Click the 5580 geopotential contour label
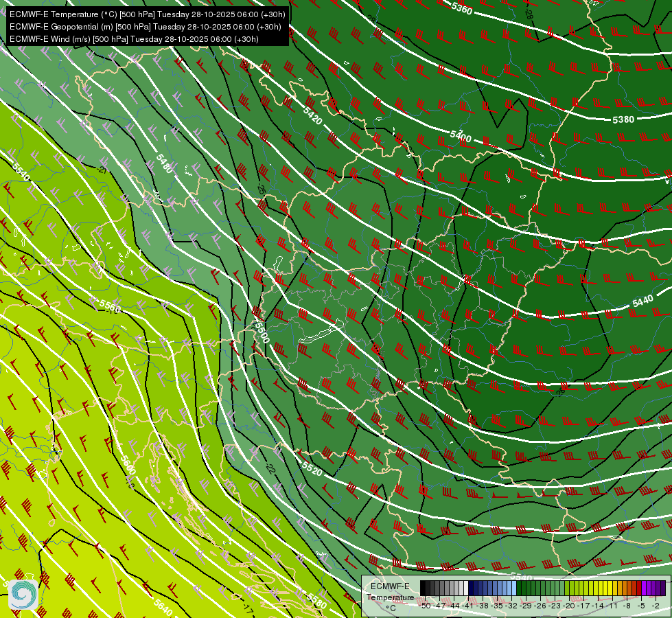This screenshot has height=618, width=672. click(x=317, y=600)
